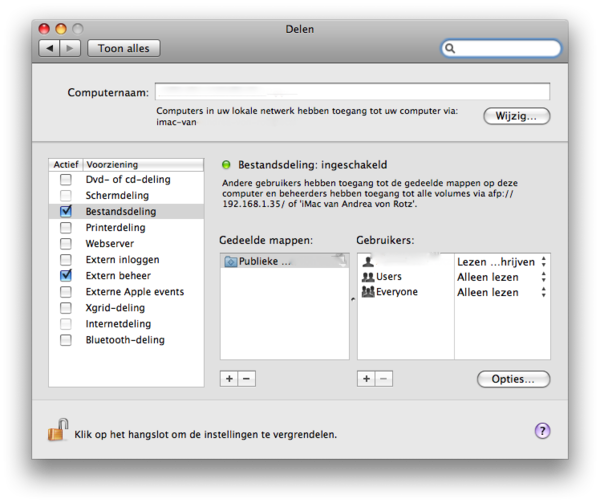Open the Opties… button

513,379
